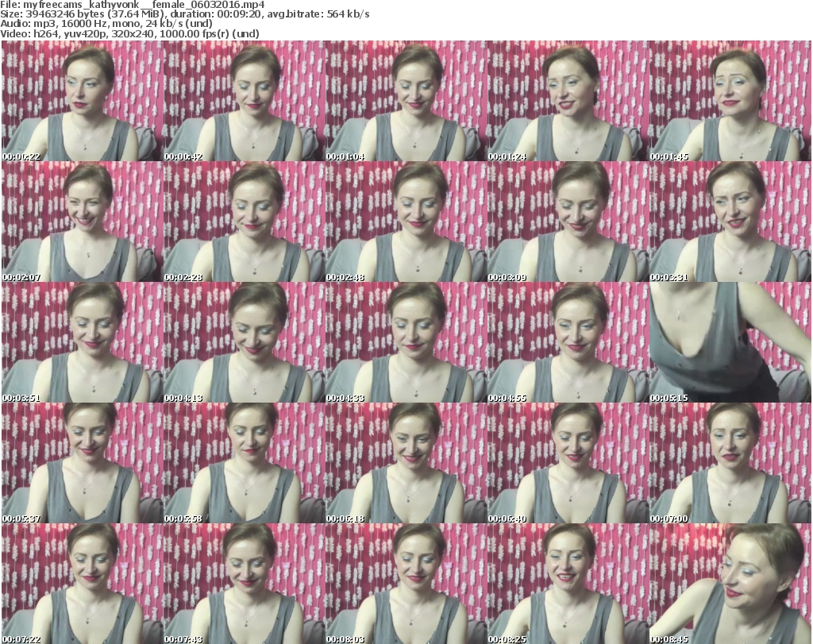813x644 pixels.
Task: Click the thumbnail at timestamp 00:00:42
Action: coord(244,102)
